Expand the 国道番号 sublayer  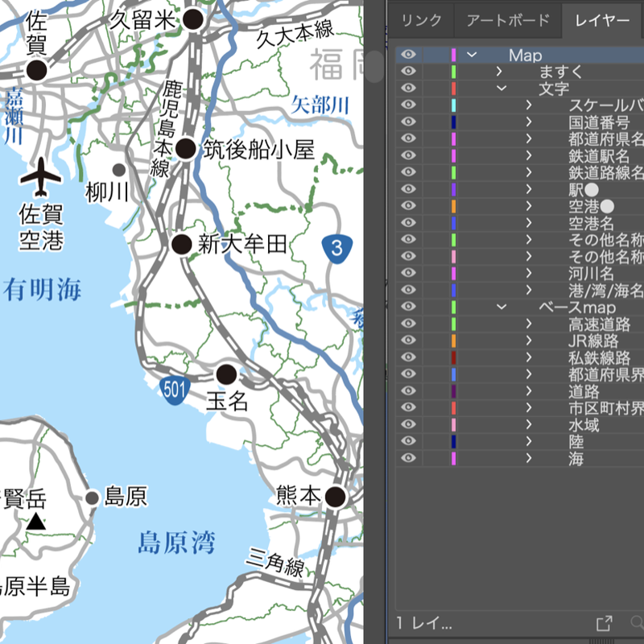(x=529, y=122)
